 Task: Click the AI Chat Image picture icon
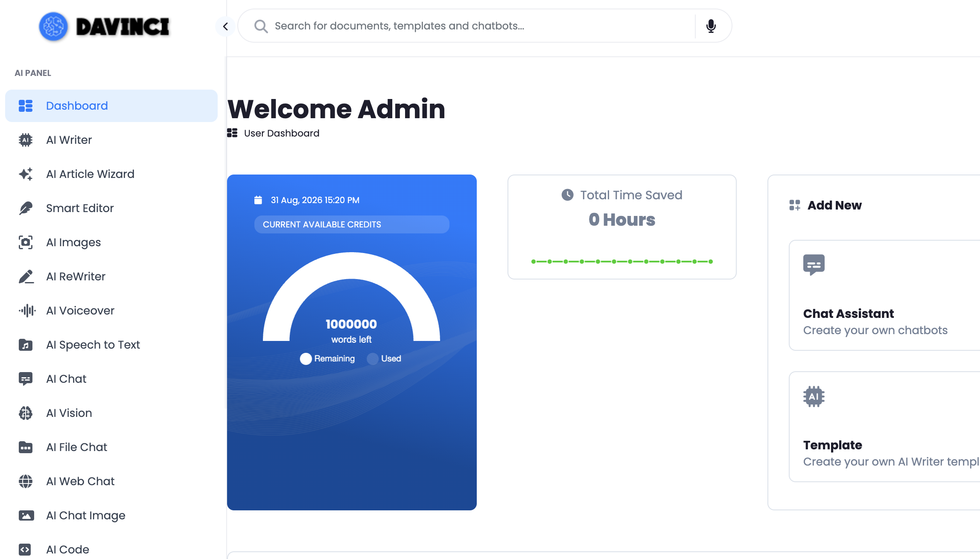point(26,515)
